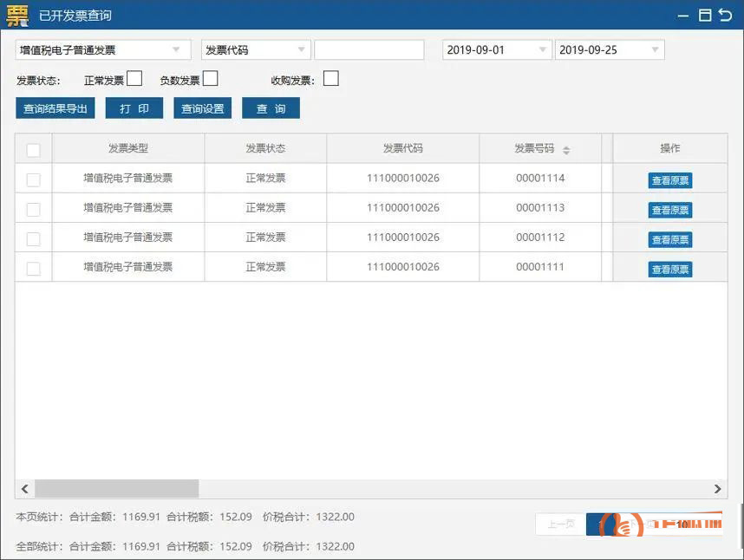Maximize the 已开发票查询 window

(705, 16)
